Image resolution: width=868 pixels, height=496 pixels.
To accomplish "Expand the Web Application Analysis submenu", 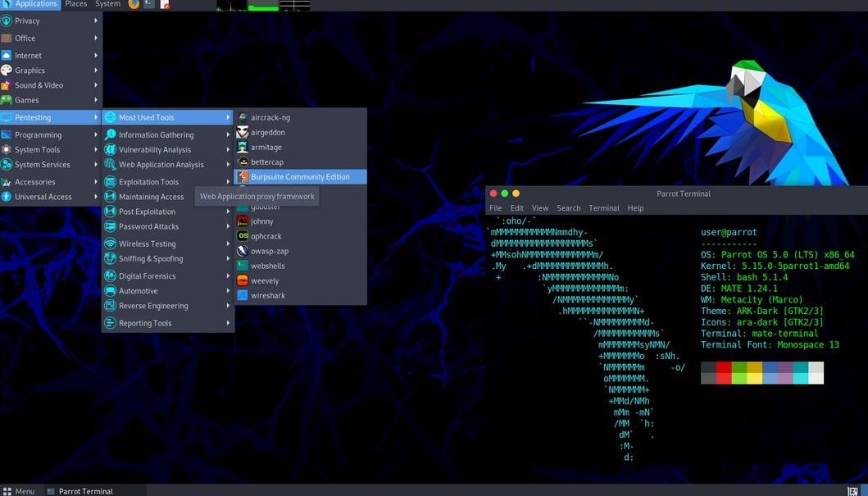I will (168, 165).
